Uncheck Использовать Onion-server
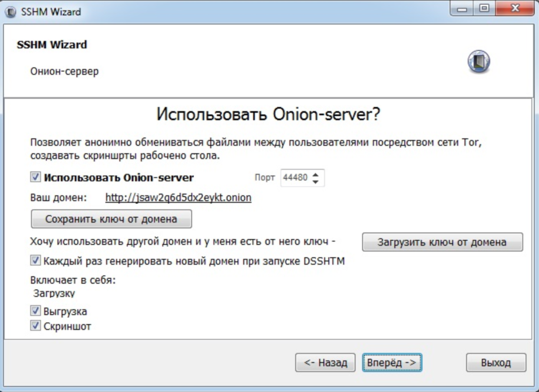Viewport: 539px width, 392px height. [x=34, y=177]
